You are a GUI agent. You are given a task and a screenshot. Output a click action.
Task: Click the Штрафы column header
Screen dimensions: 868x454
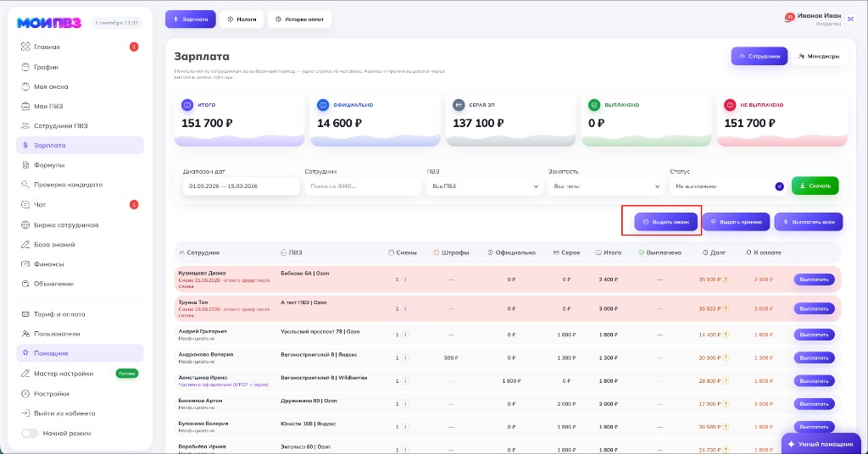[x=451, y=252]
